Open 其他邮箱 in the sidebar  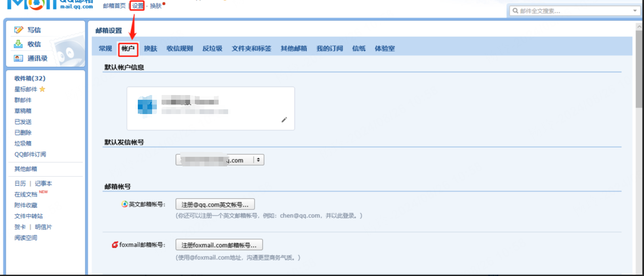(26, 169)
